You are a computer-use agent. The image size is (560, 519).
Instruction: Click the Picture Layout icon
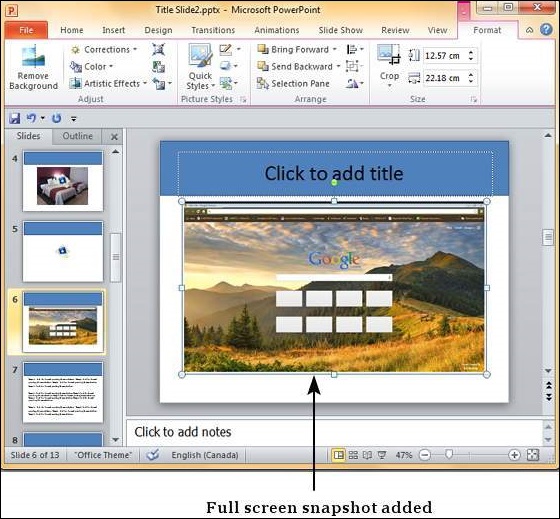point(226,84)
